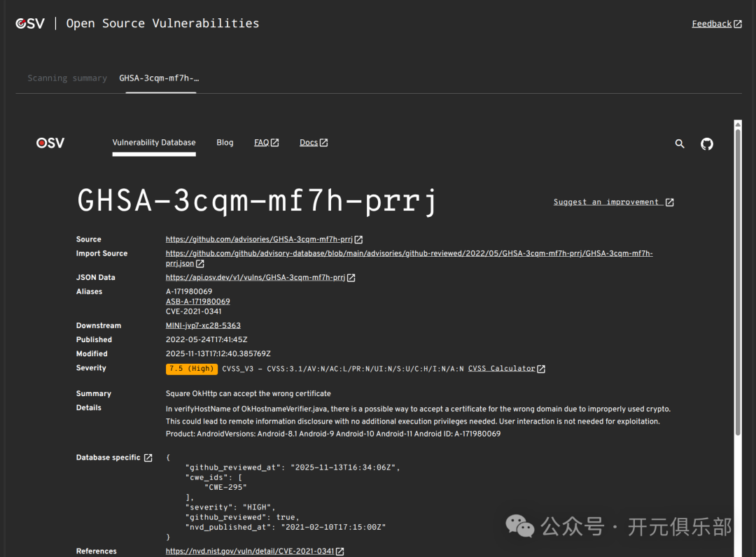Open the Docs nav link
The height and width of the screenshot is (557, 756).
pos(309,143)
